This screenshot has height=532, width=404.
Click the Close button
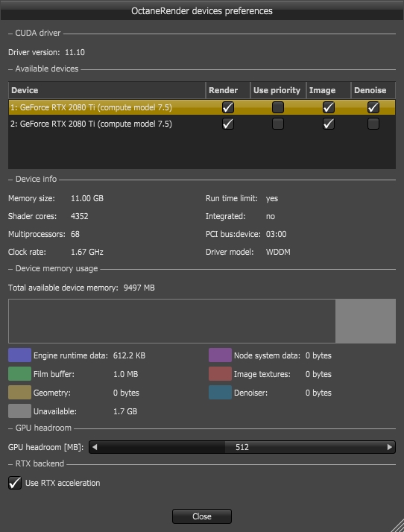[202, 516]
